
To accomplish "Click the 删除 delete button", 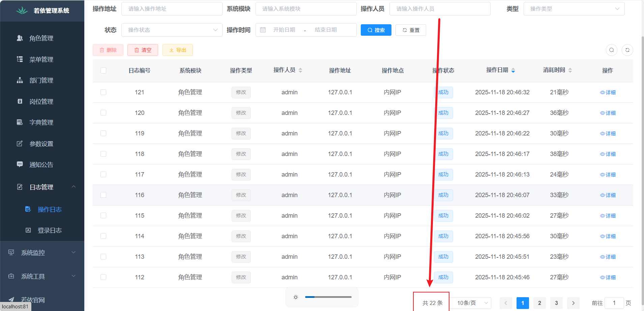I will 108,50.
